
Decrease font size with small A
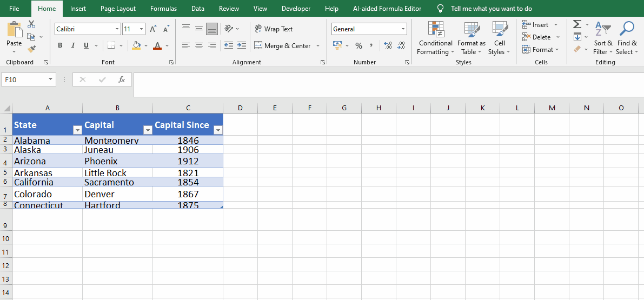point(166,29)
